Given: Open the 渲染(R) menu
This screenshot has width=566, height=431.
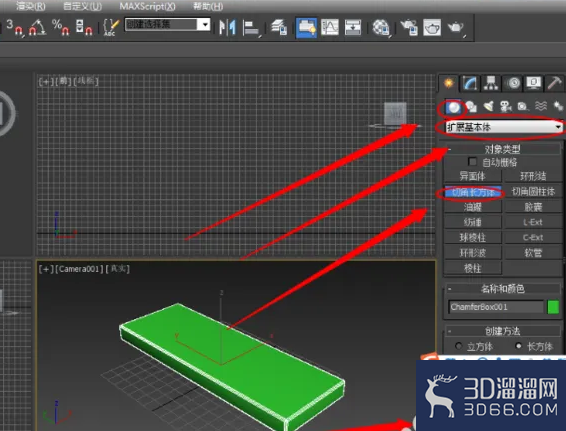Looking at the screenshot, I should click(30, 6).
